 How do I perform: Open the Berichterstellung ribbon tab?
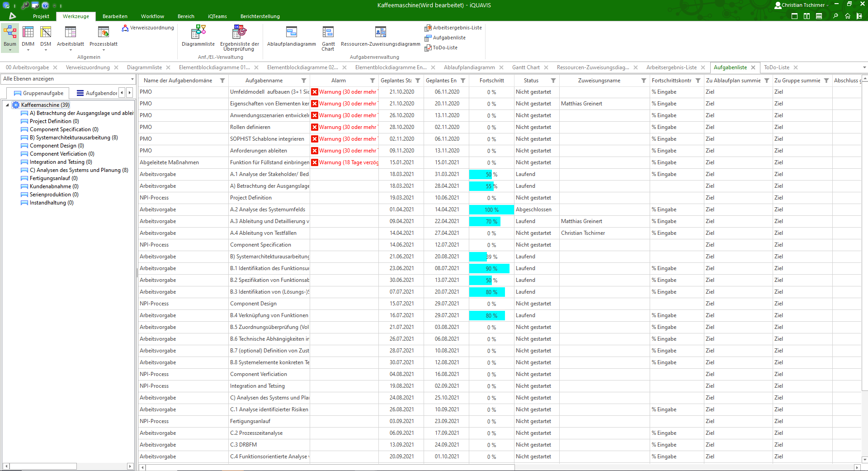260,16
